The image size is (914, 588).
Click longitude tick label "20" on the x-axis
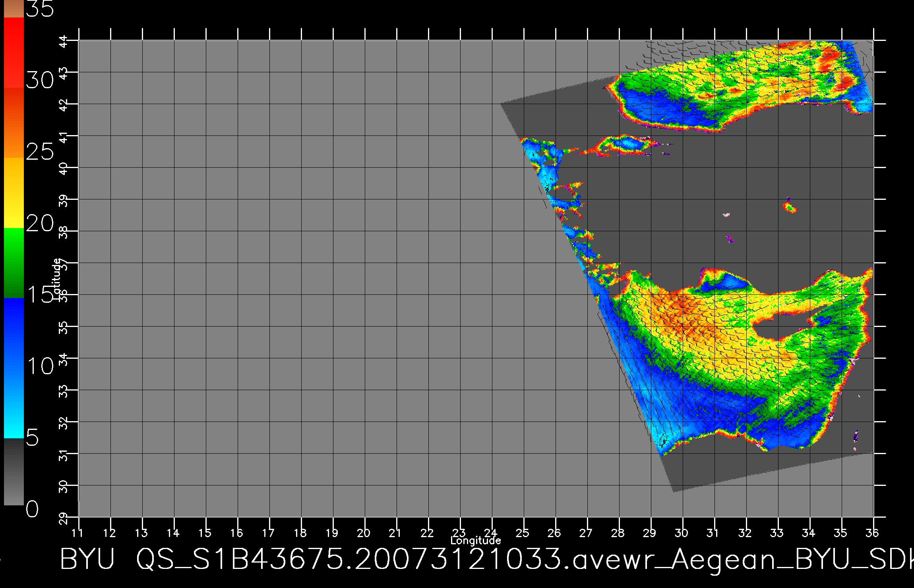pos(364,533)
